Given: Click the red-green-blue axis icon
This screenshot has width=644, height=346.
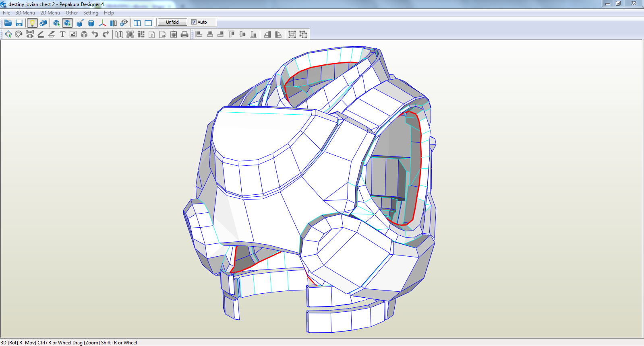Looking at the screenshot, I should (x=102, y=23).
